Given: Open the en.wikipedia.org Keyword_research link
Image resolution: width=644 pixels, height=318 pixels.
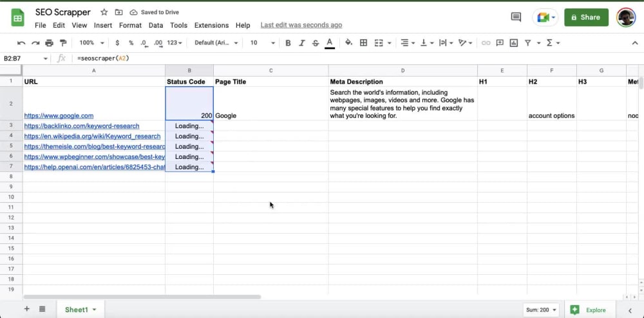Looking at the screenshot, I should click(92, 136).
